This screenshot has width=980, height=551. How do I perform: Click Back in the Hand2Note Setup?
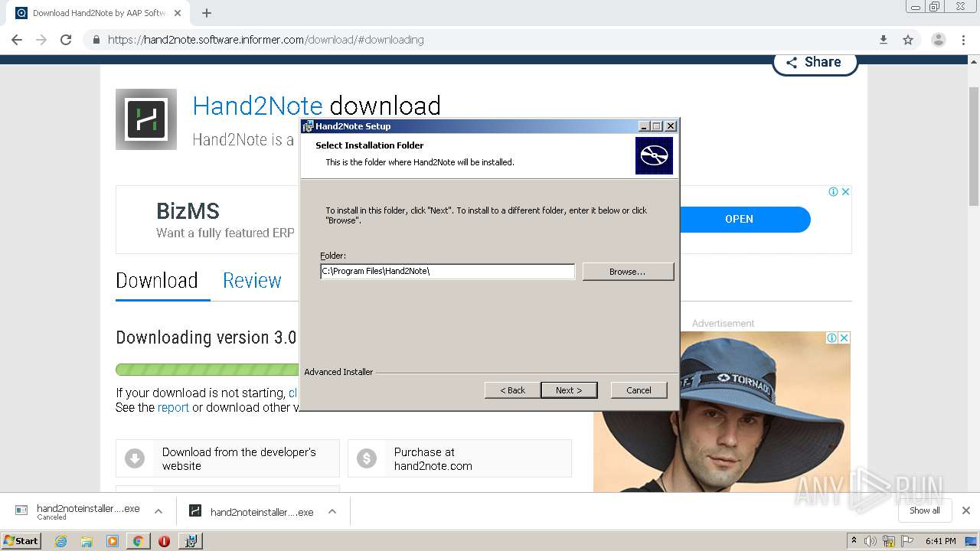pos(512,390)
